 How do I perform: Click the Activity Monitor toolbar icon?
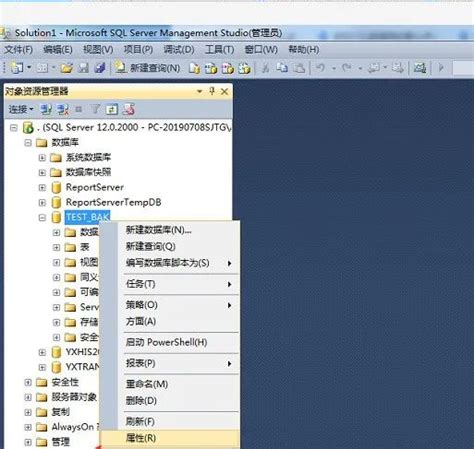(x=420, y=68)
